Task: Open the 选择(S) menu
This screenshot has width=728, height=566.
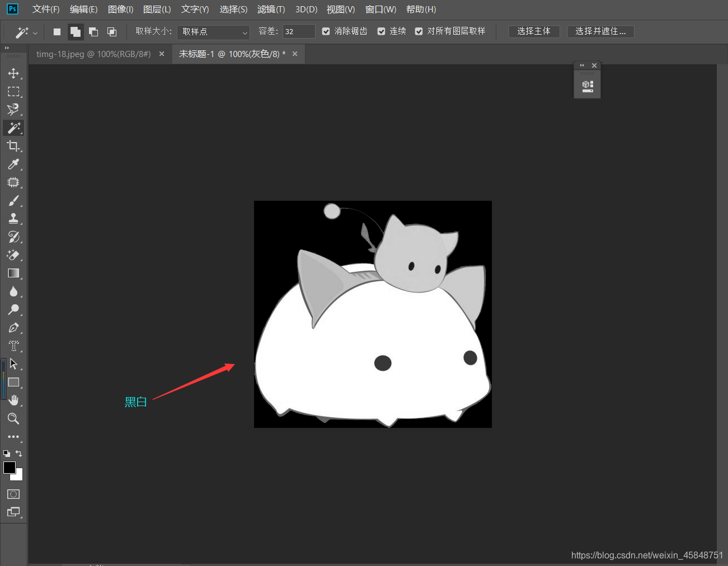Action: pos(233,10)
